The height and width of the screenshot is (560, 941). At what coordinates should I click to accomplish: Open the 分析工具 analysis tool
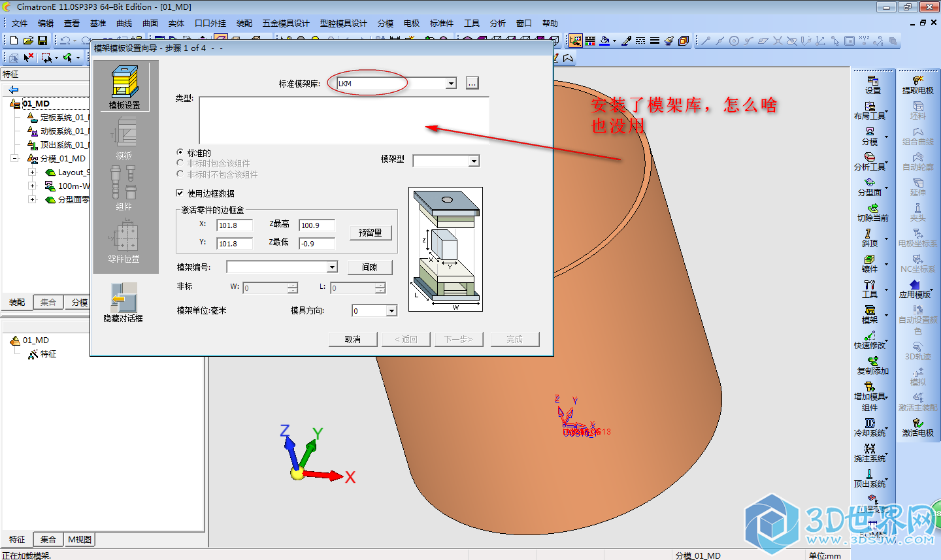870,161
